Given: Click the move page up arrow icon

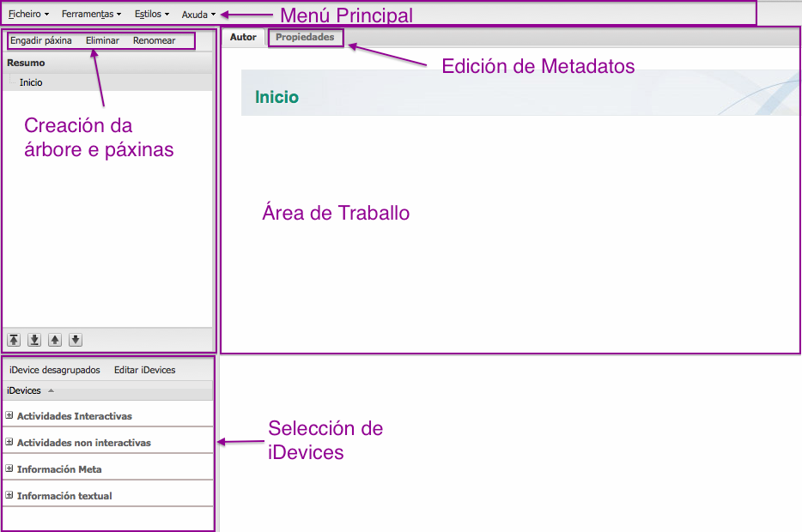Looking at the screenshot, I should 54,340.
